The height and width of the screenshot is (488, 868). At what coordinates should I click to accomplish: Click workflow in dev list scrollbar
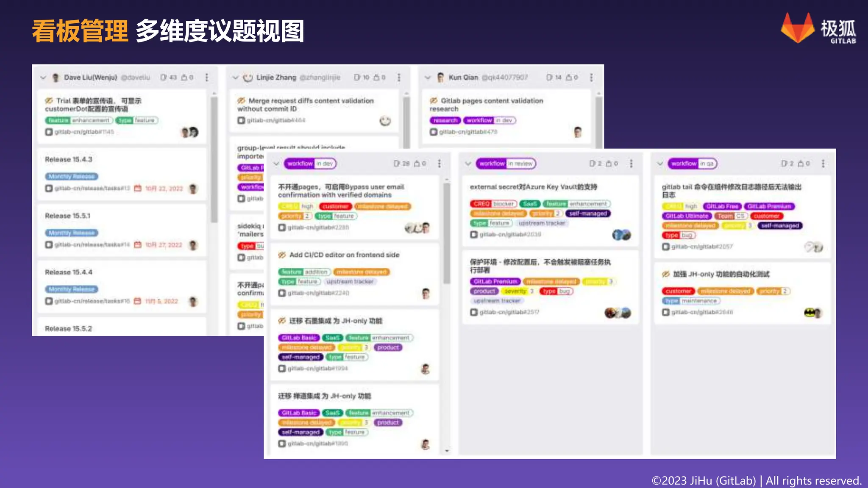tap(447, 233)
